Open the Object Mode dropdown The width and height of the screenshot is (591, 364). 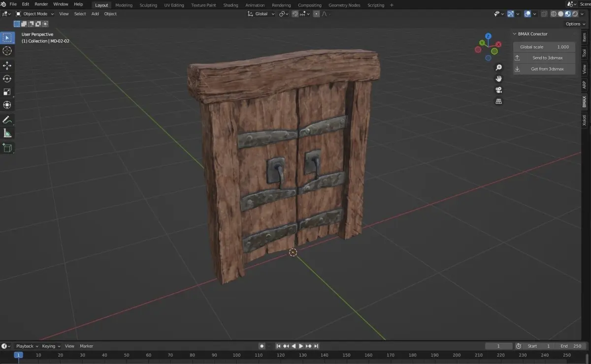34,14
